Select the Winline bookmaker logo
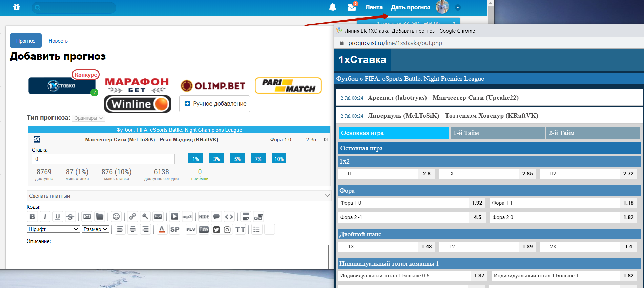This screenshot has width=644, height=288. point(138,104)
